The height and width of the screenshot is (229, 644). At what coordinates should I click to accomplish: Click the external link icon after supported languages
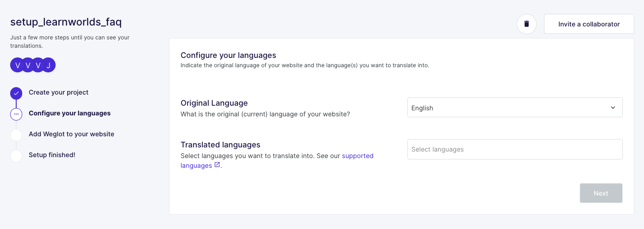217,165
